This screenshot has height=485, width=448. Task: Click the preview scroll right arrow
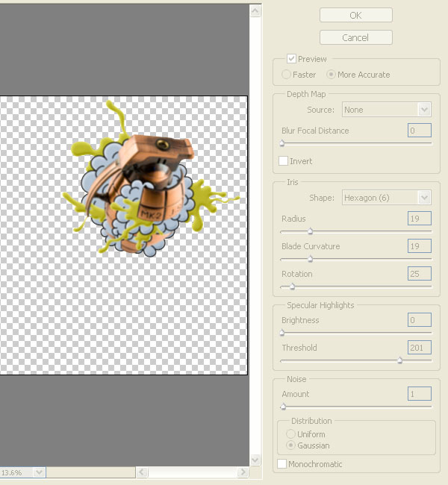tap(243, 472)
